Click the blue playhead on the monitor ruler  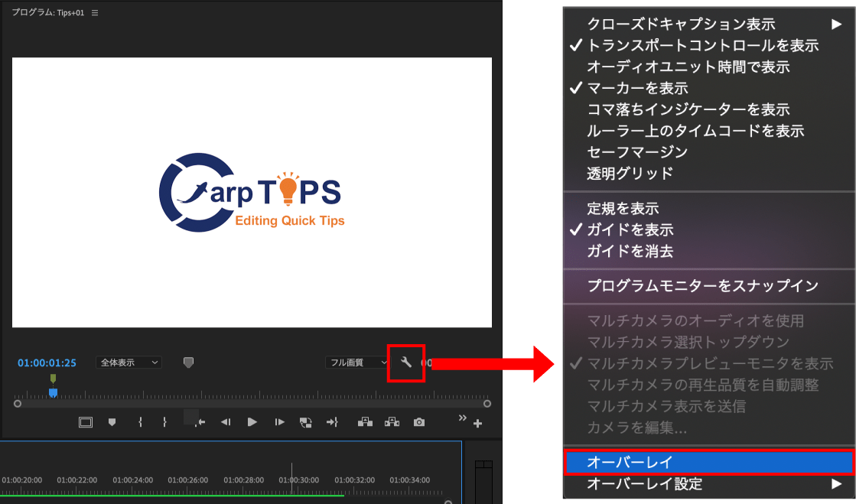tap(53, 392)
